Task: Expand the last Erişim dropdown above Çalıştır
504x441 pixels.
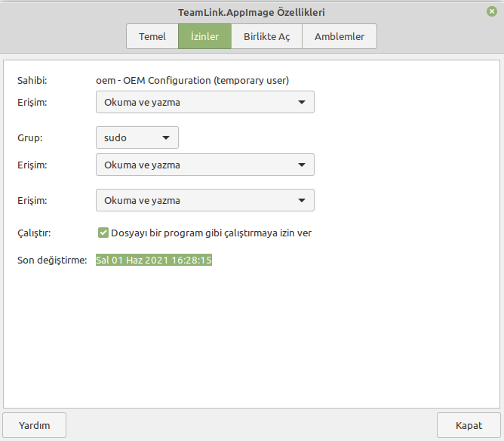Action: (x=204, y=200)
